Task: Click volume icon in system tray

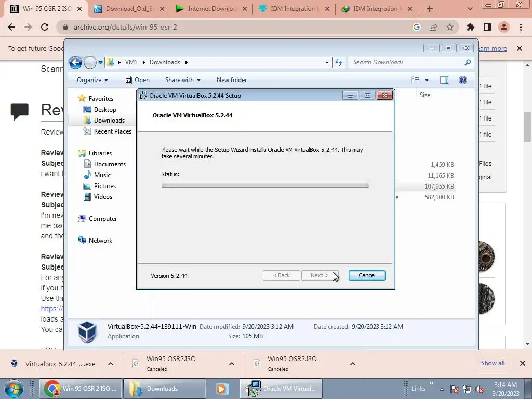Action: tap(480, 390)
